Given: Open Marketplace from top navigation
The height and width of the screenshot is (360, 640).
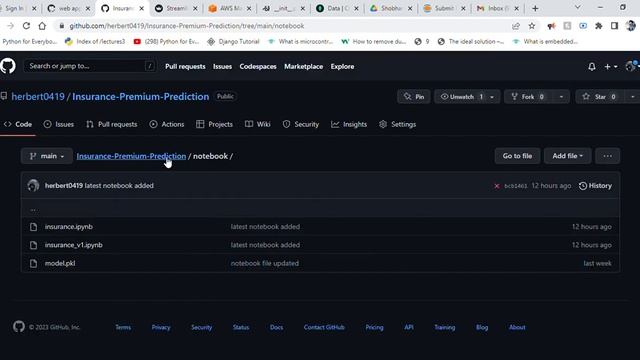Looking at the screenshot, I should (x=304, y=67).
